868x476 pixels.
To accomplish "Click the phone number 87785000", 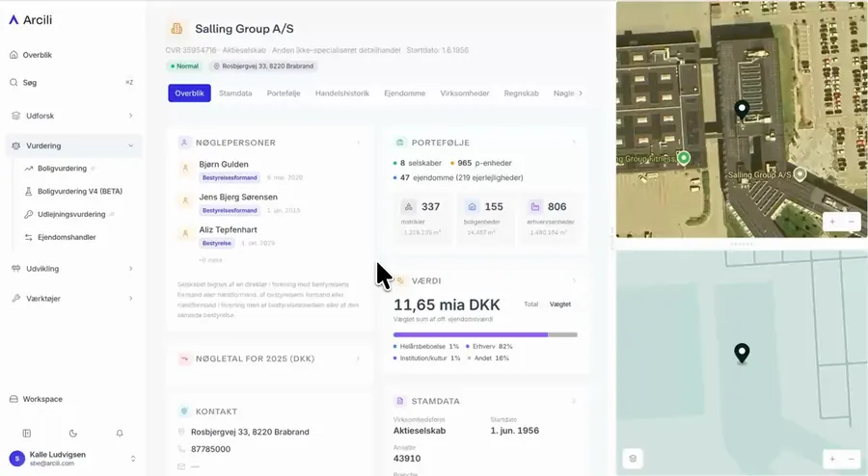I will tap(210, 449).
